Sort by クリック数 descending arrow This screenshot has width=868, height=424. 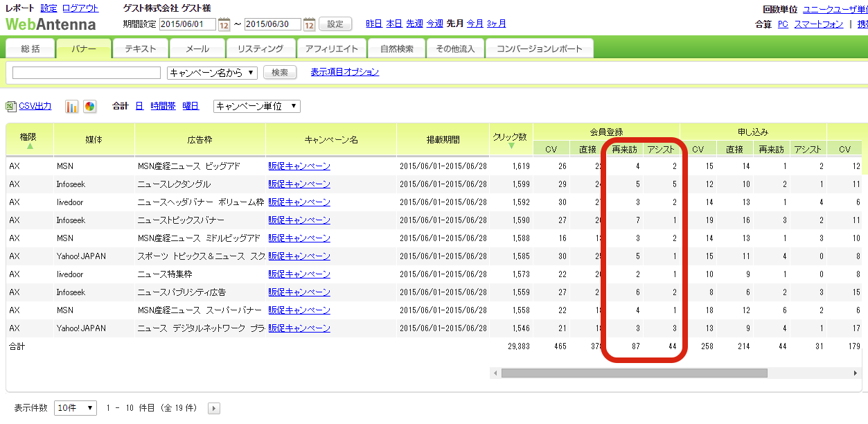click(511, 146)
